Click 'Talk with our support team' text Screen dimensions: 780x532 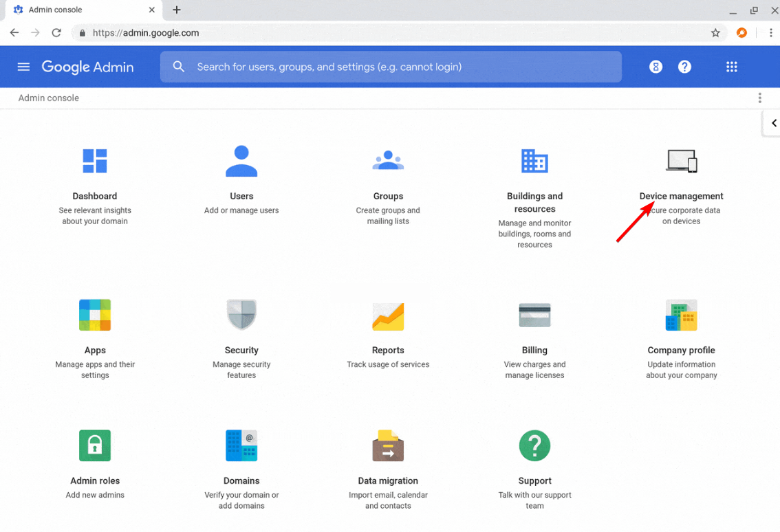pos(534,500)
